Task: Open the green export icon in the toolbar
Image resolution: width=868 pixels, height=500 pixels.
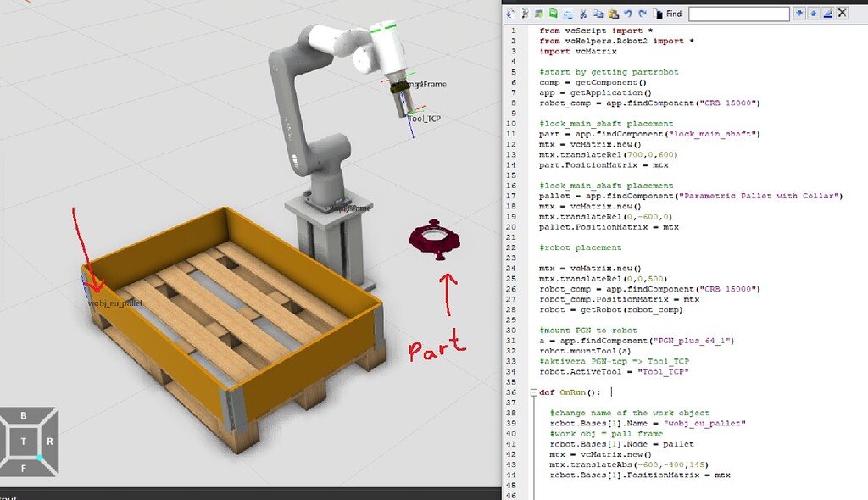Action: pyautogui.click(x=554, y=14)
